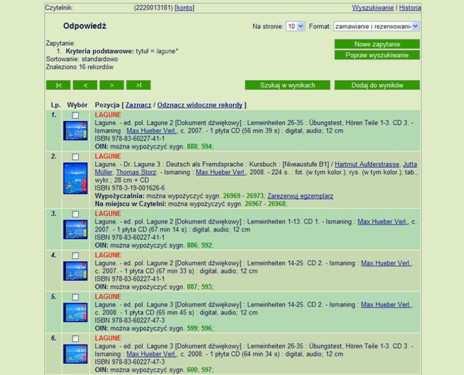
Task: Open the reader 'konto' link
Action: pos(184,7)
